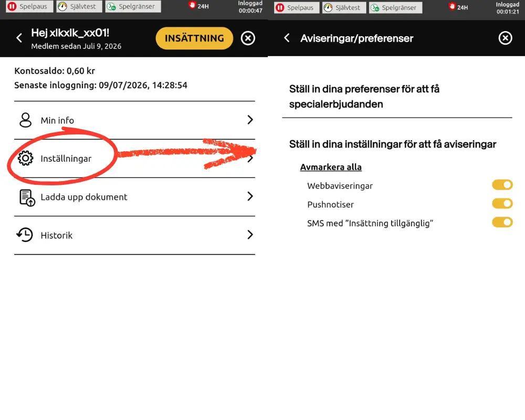Click heading about preferenser för specialerbjudanden
The width and height of the screenshot is (525, 420).
point(364,97)
